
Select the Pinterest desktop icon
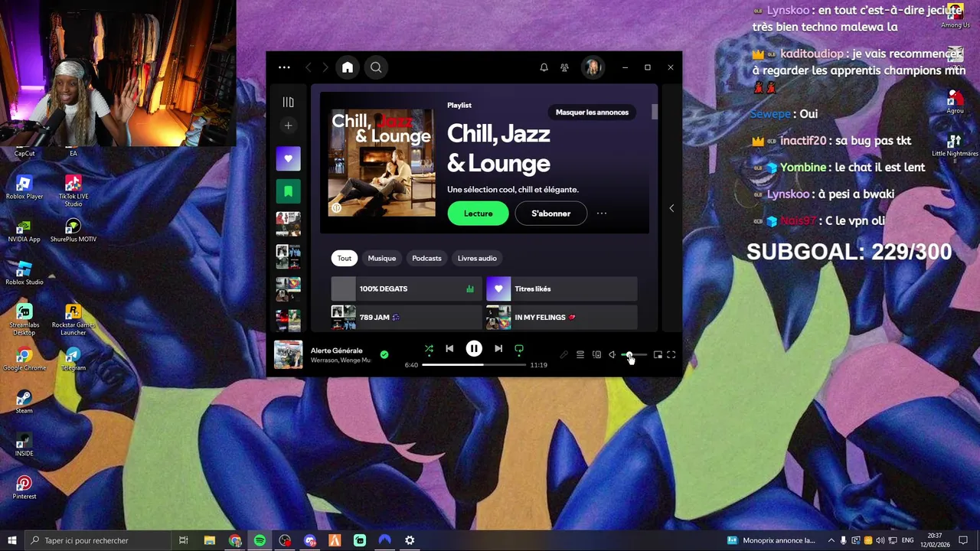(24, 487)
